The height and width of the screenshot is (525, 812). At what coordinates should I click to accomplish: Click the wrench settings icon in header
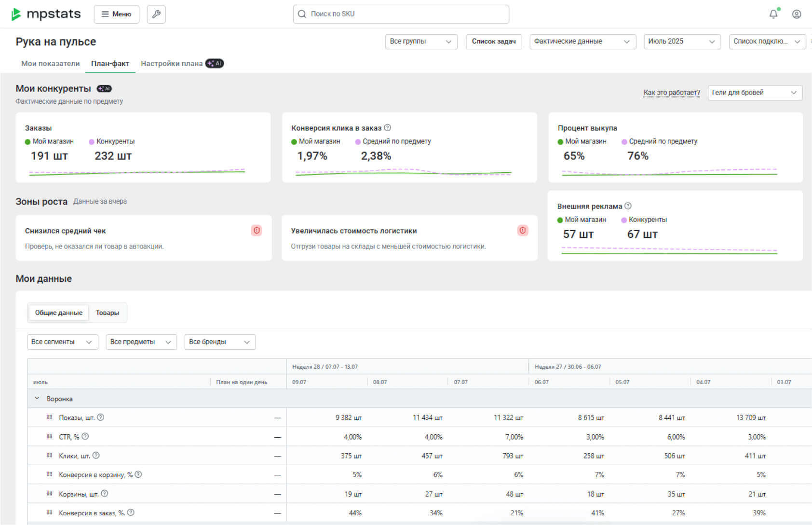pyautogui.click(x=156, y=14)
